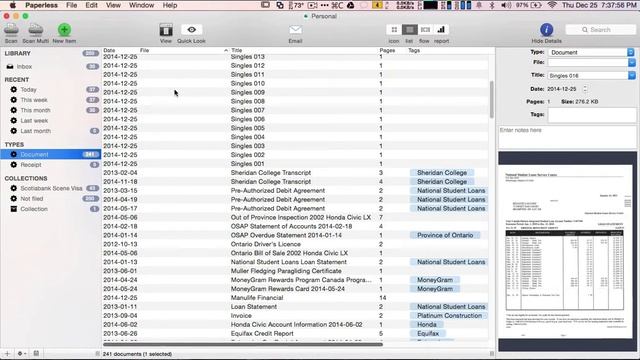Click the Platinum Construction tag
640x360 pixels.
[449, 316]
